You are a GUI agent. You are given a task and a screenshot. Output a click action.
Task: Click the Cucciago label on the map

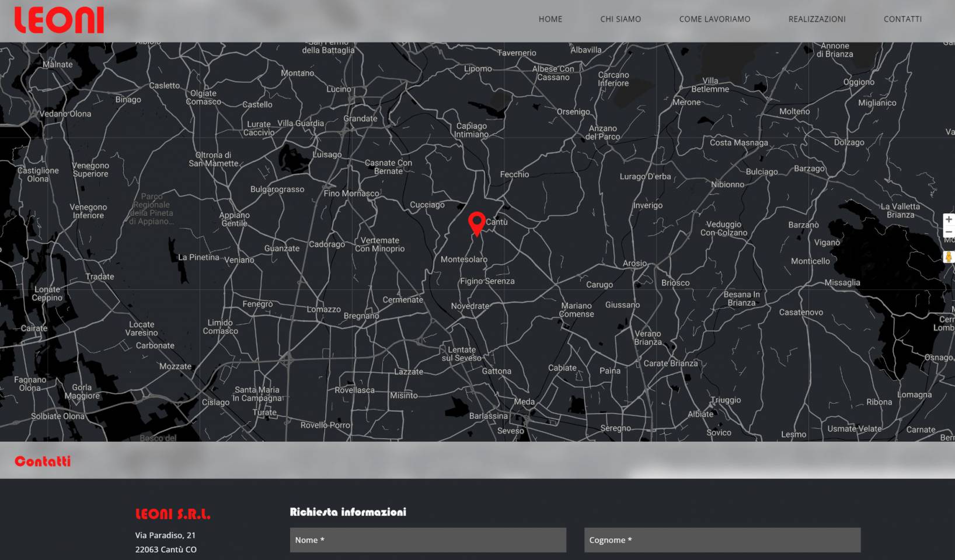tap(427, 205)
